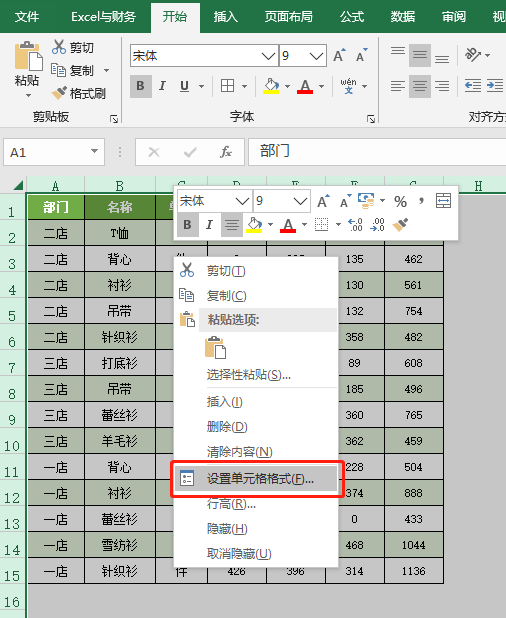Viewport: 506px width, 618px height.
Task: Click mini toolbar decrease decimal icon
Action: (378, 225)
